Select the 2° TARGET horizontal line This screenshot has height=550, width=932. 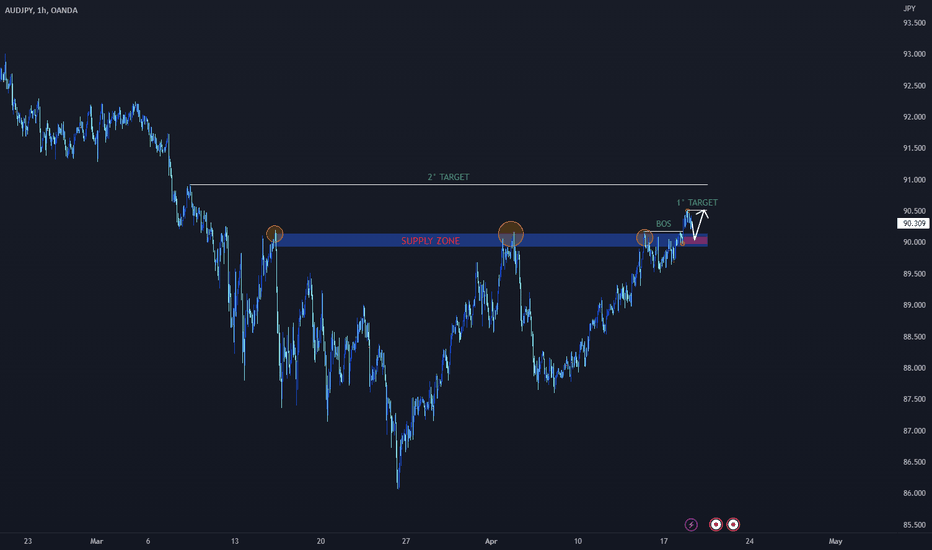pos(449,185)
